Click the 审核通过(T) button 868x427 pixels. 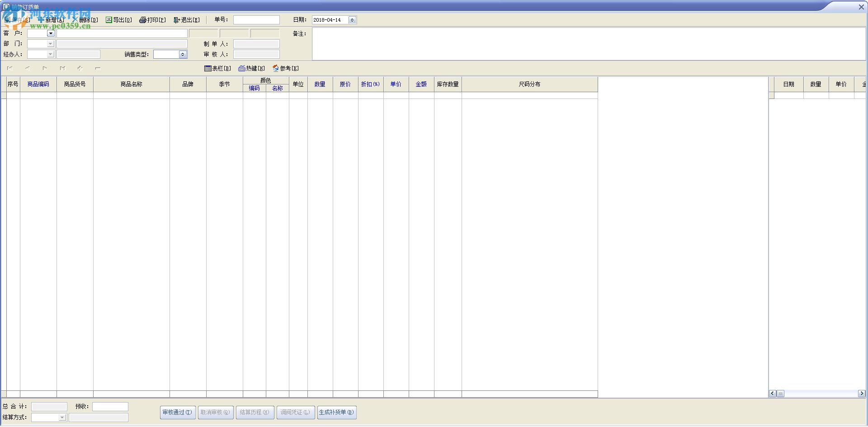178,413
